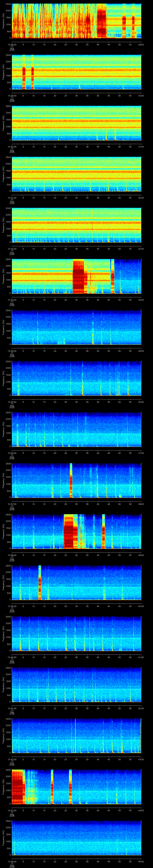Click the 42:00 end time label
This screenshot has width=153, height=868.
141,708
